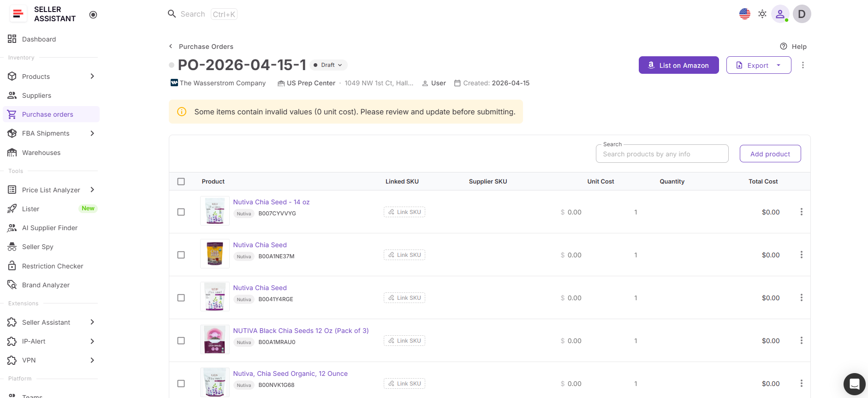Image resolution: width=868 pixels, height=398 pixels.
Task: Click the Purchase Orders breadcrumb link
Action: click(206, 47)
